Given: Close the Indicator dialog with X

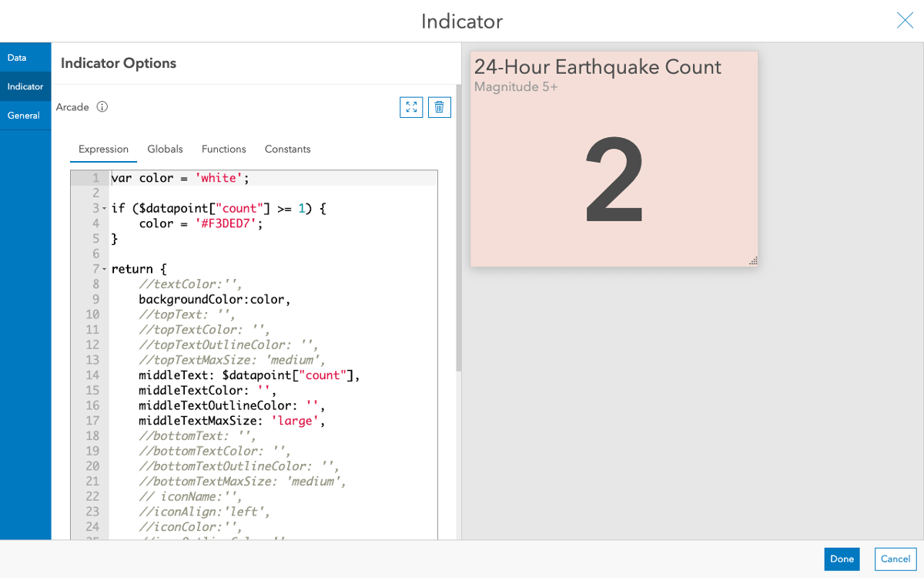Looking at the screenshot, I should (905, 21).
